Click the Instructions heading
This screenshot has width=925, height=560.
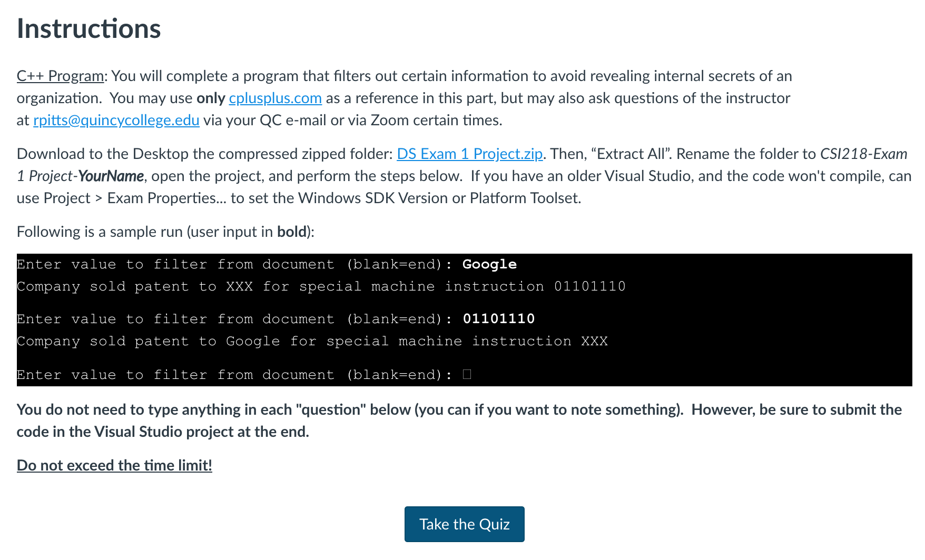(x=88, y=28)
